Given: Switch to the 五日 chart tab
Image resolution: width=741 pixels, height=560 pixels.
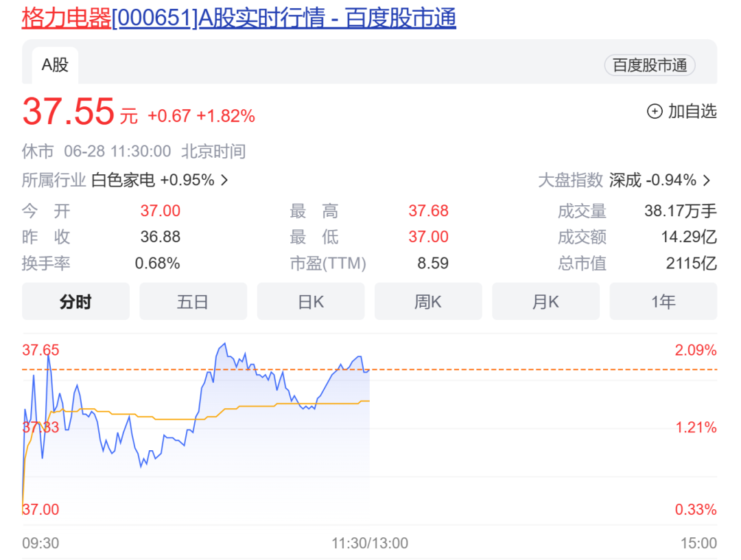Looking at the screenshot, I should tap(193, 301).
